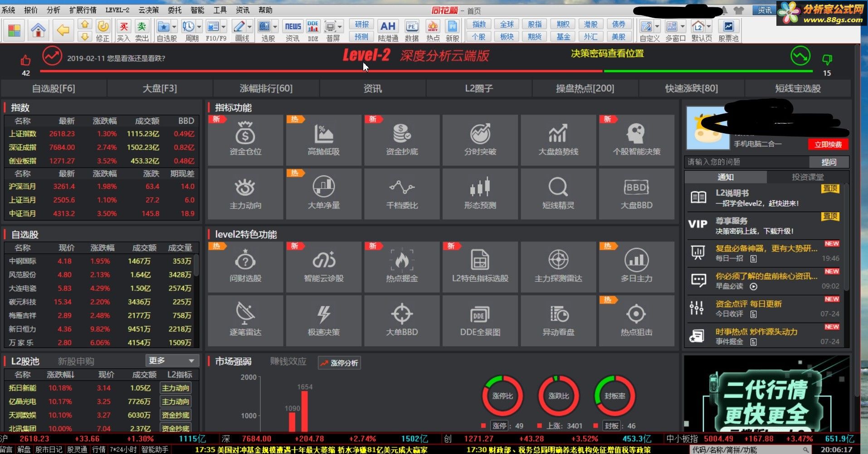Open the 更多 dropdown in L2股池
This screenshot has width=868, height=454.
(x=172, y=361)
